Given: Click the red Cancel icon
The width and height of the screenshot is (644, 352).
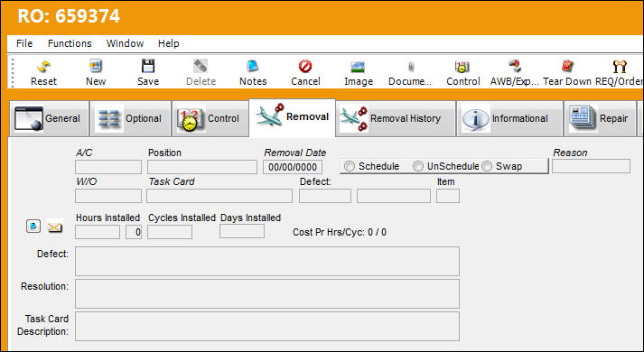Looking at the screenshot, I should tap(305, 66).
